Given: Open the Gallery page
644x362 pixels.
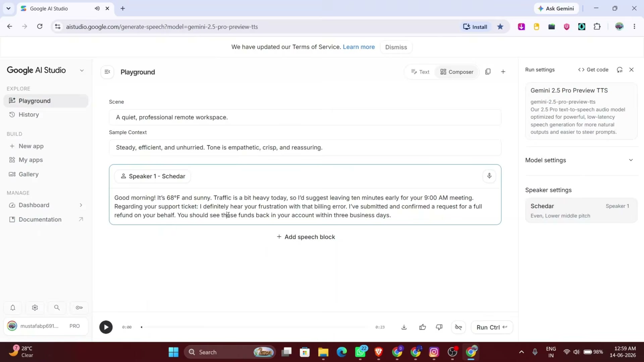Looking at the screenshot, I should (x=46, y=174).
